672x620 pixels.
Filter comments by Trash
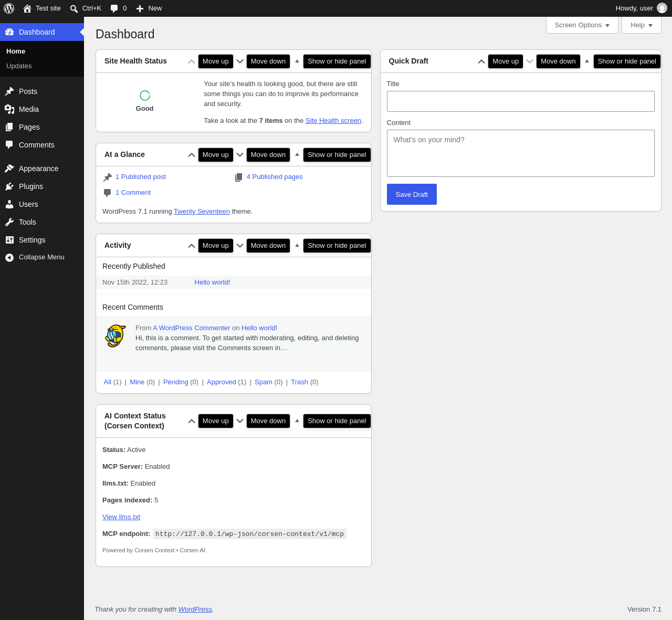[x=299, y=382]
